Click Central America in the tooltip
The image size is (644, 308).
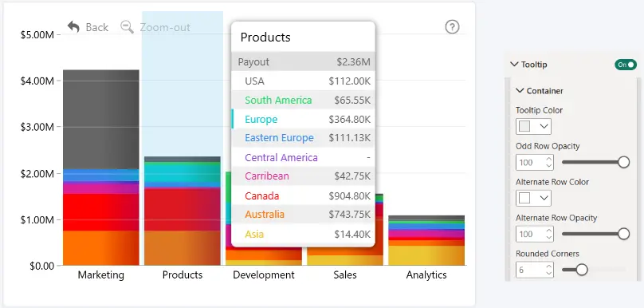point(281,157)
